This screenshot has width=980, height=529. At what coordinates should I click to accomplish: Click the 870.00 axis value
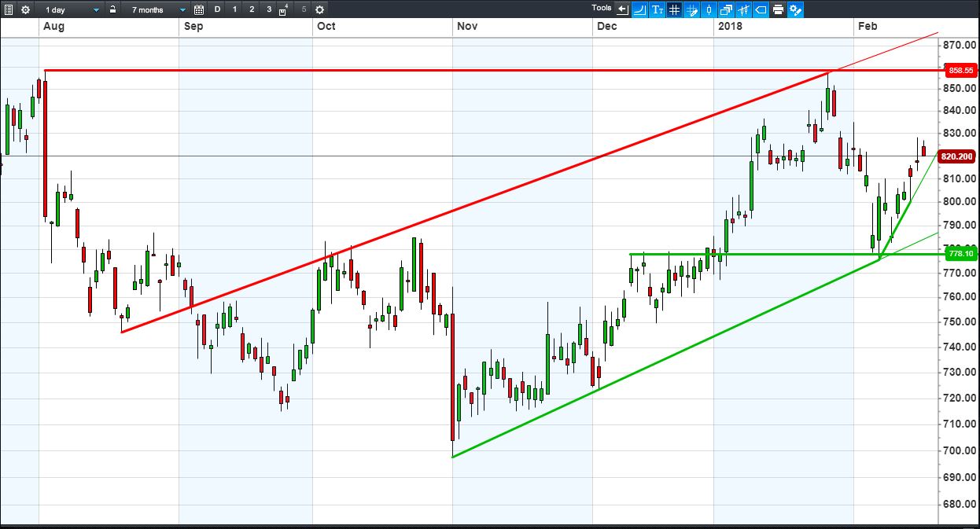pyautogui.click(x=960, y=45)
